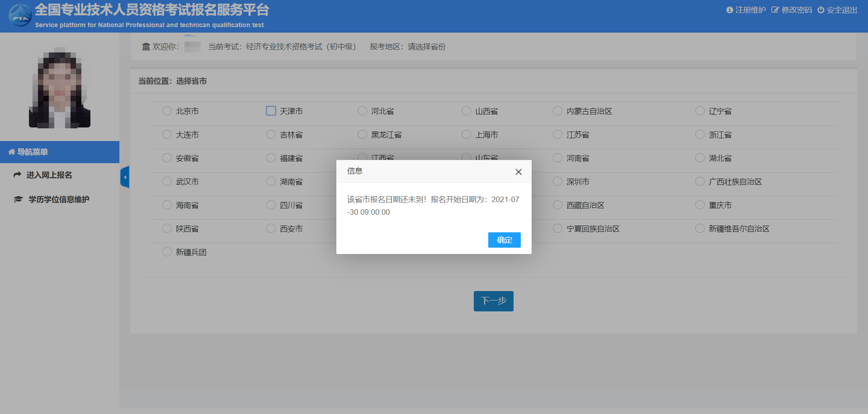The image size is (868, 414).
Task: Select the 北京市 radio option
Action: tap(166, 111)
